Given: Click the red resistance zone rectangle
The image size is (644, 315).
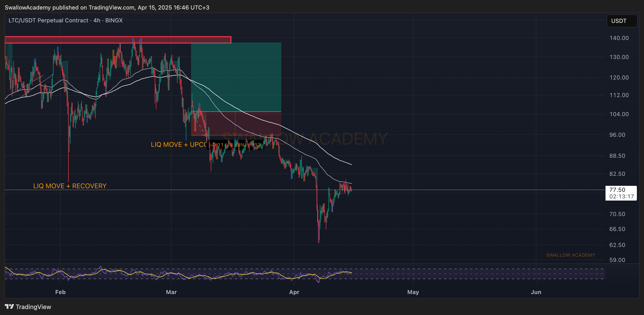Looking at the screenshot, I should pyautogui.click(x=118, y=40).
